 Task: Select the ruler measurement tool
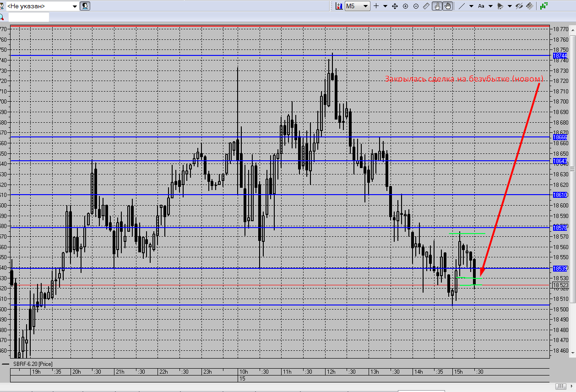[426, 6]
